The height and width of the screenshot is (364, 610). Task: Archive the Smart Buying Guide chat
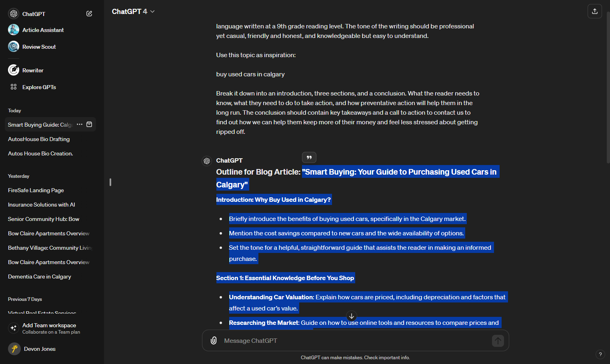[89, 124]
